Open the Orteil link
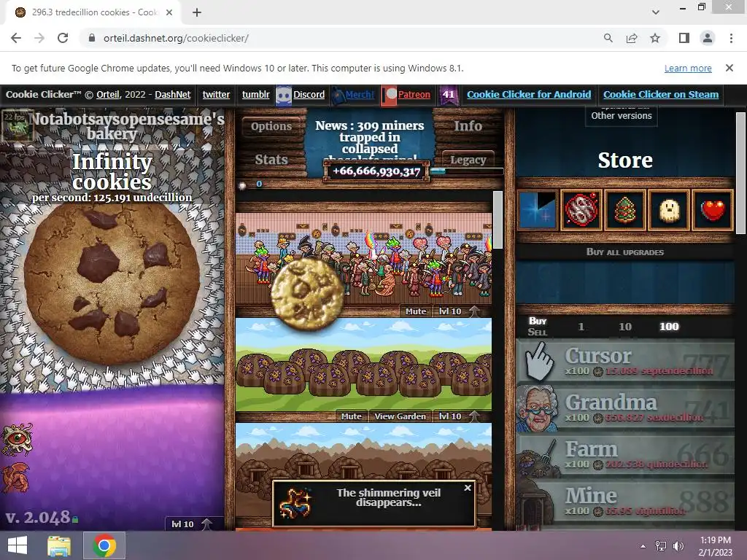Screen dimensions: 747x560 coord(108,94)
